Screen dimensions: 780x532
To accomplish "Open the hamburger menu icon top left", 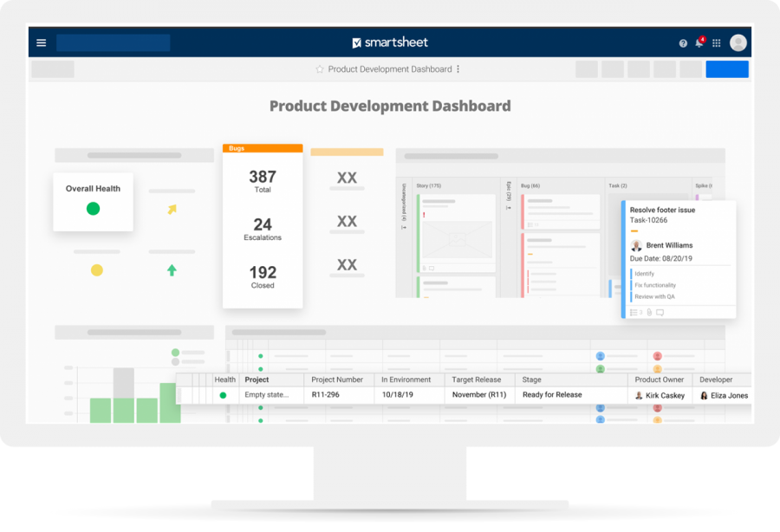I will (x=41, y=42).
